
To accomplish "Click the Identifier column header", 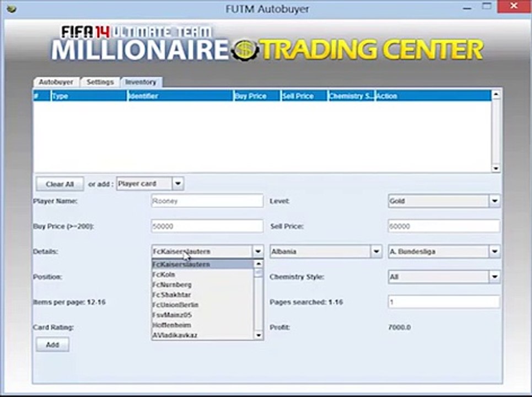I will click(x=180, y=96).
